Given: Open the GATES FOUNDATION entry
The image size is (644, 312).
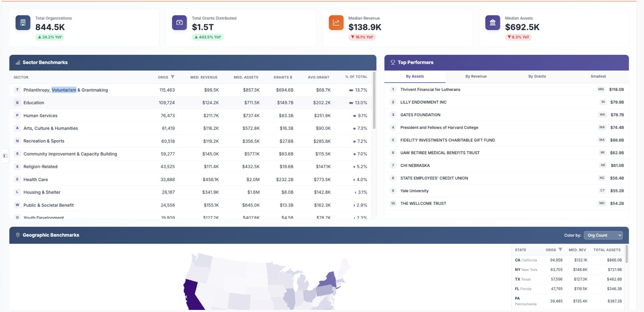Looking at the screenshot, I should click(x=420, y=115).
